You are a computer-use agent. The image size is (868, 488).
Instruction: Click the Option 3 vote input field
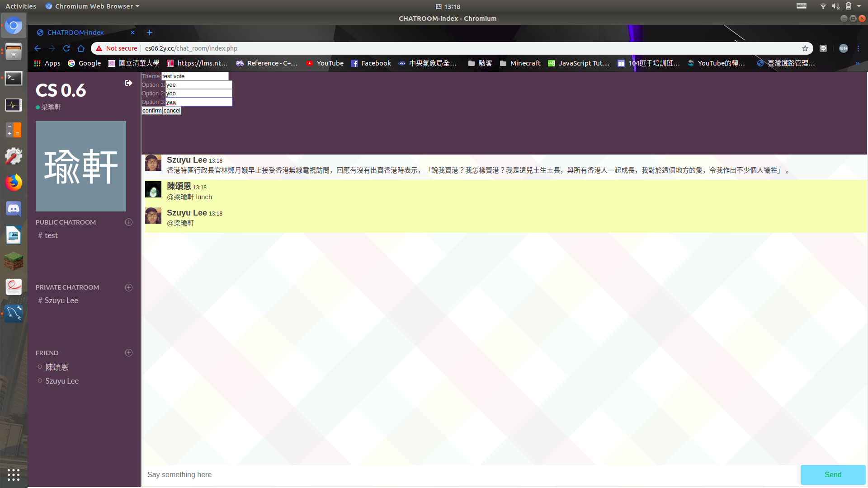[x=198, y=102]
